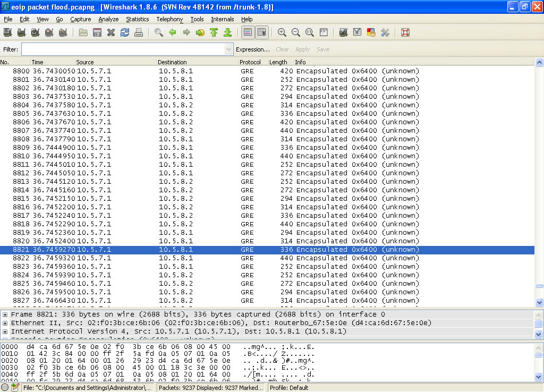Restart the running capture icon

(63, 32)
